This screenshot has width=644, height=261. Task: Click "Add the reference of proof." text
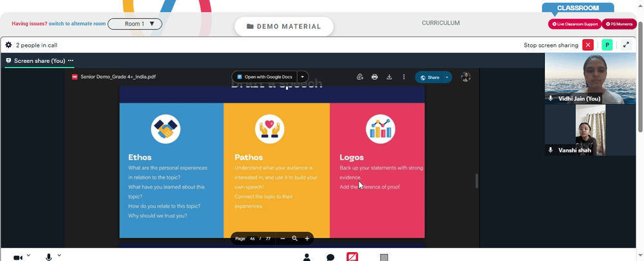click(370, 187)
